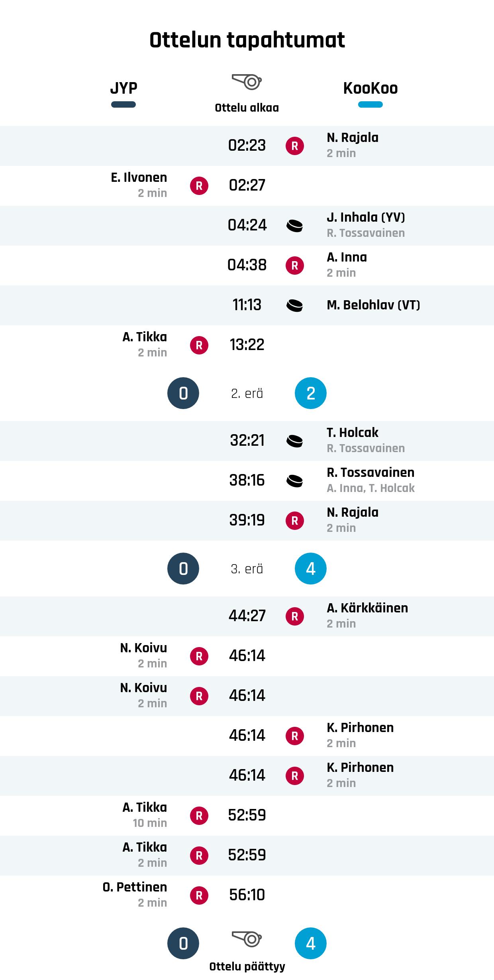Select the JYP team heading
This screenshot has width=494, height=980.
click(x=123, y=88)
